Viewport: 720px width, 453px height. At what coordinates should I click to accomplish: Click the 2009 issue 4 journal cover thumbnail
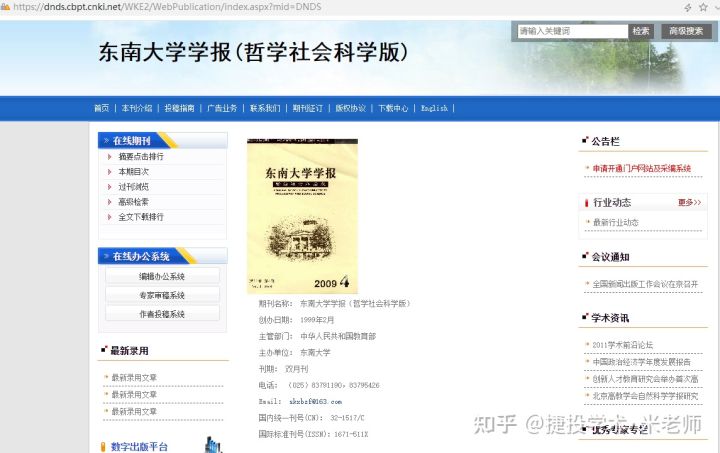(302, 216)
